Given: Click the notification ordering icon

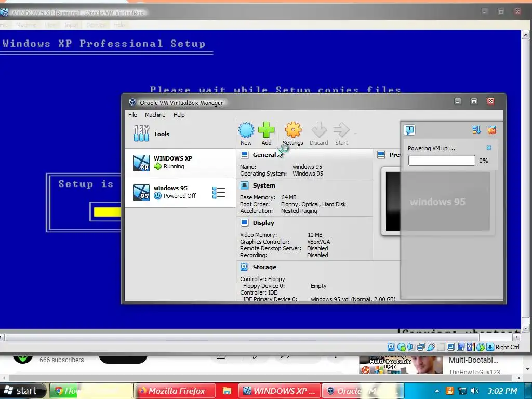Looking at the screenshot, I should [x=476, y=130].
